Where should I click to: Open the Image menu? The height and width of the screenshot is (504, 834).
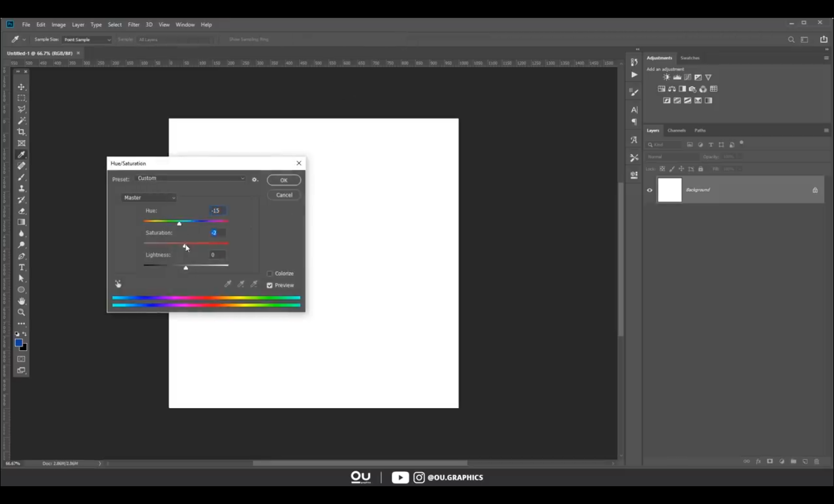click(x=59, y=25)
